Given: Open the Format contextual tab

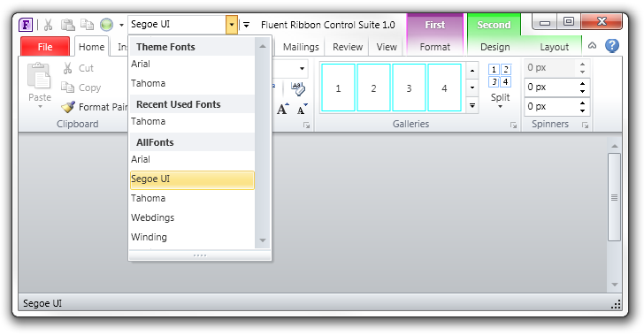Looking at the screenshot, I should click(435, 47).
